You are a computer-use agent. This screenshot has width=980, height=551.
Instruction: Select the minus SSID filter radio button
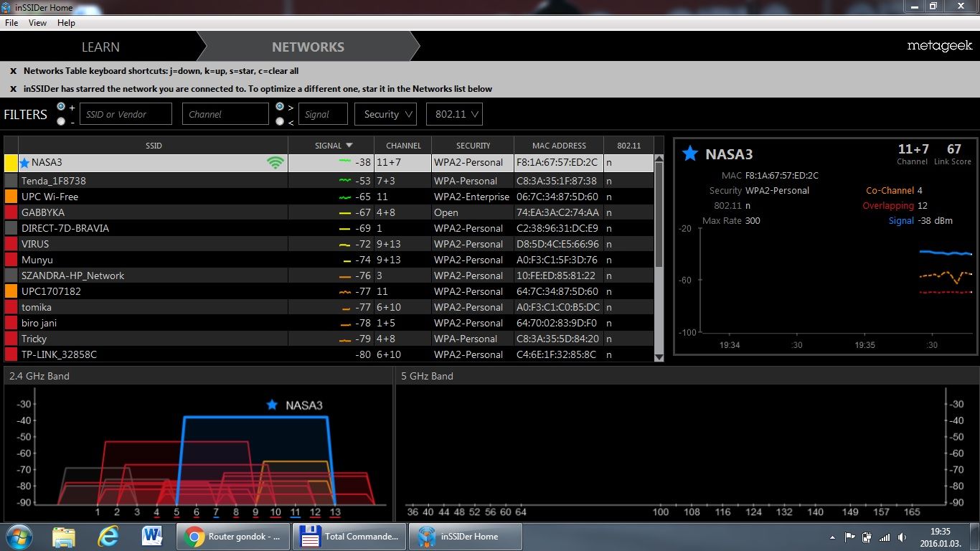tap(60, 121)
